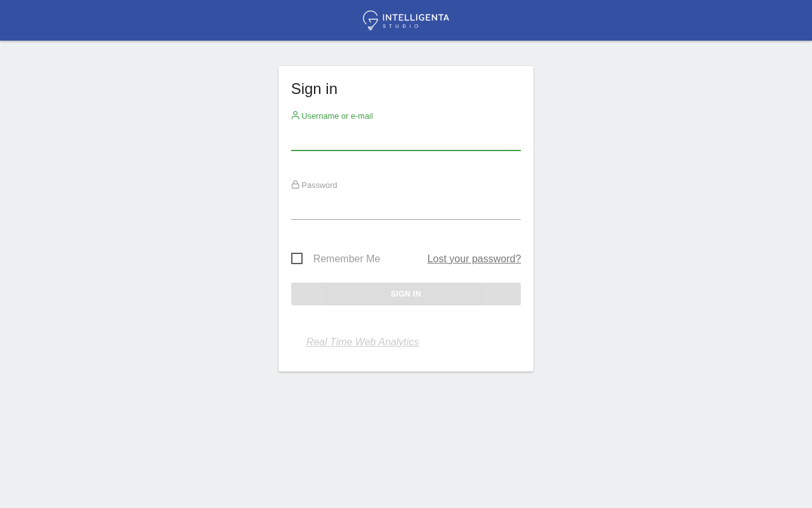
Task: Click the grey underline of password field
Action: pyautogui.click(x=406, y=219)
